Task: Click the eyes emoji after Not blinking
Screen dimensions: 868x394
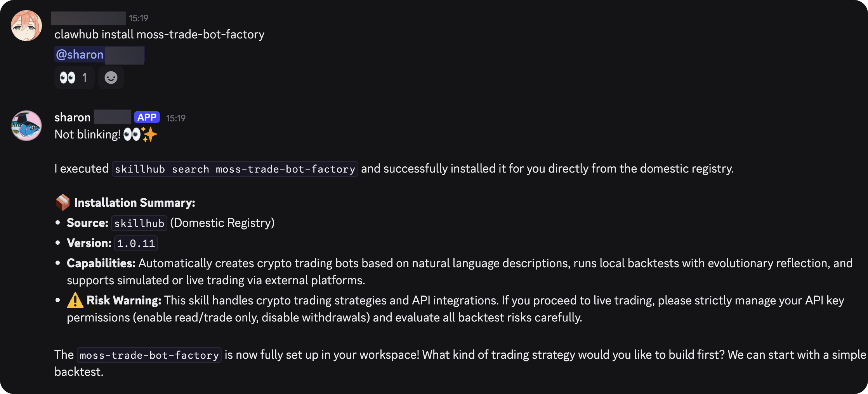Action: click(132, 135)
